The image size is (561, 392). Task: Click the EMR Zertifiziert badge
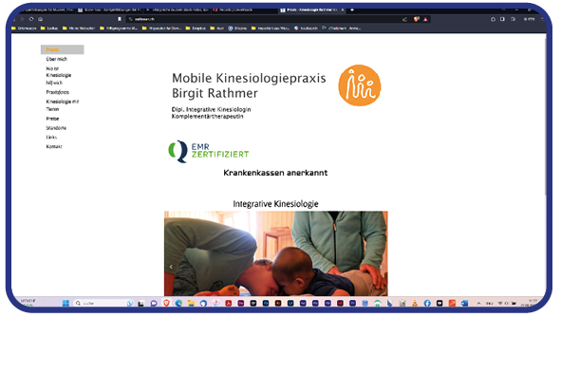click(x=209, y=151)
